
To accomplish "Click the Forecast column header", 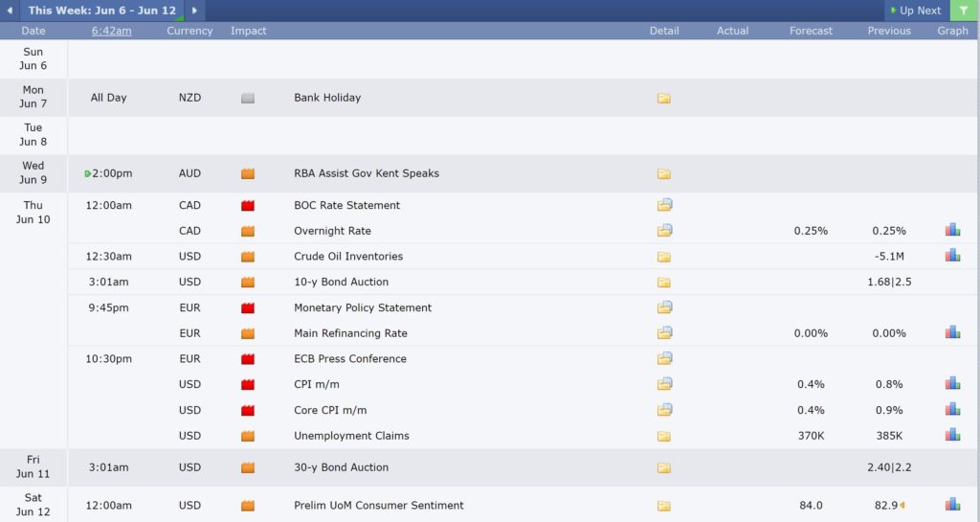I will pos(811,31).
